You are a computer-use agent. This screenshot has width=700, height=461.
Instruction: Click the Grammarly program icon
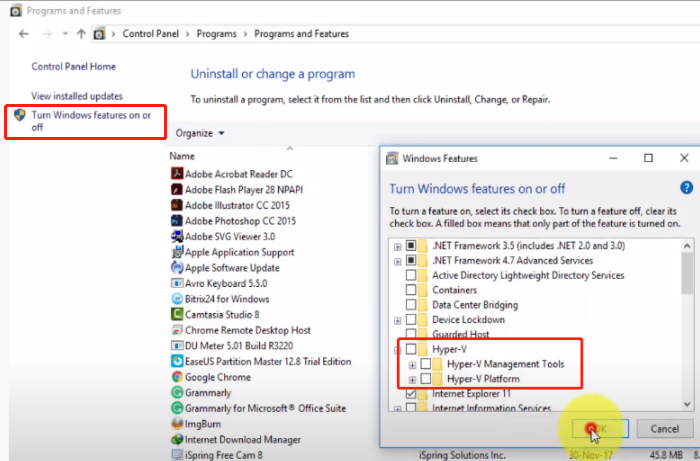pos(176,393)
